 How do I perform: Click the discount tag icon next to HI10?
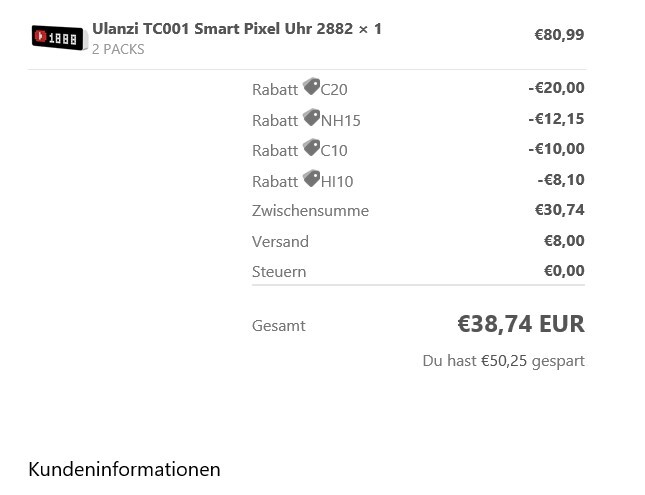point(311,179)
